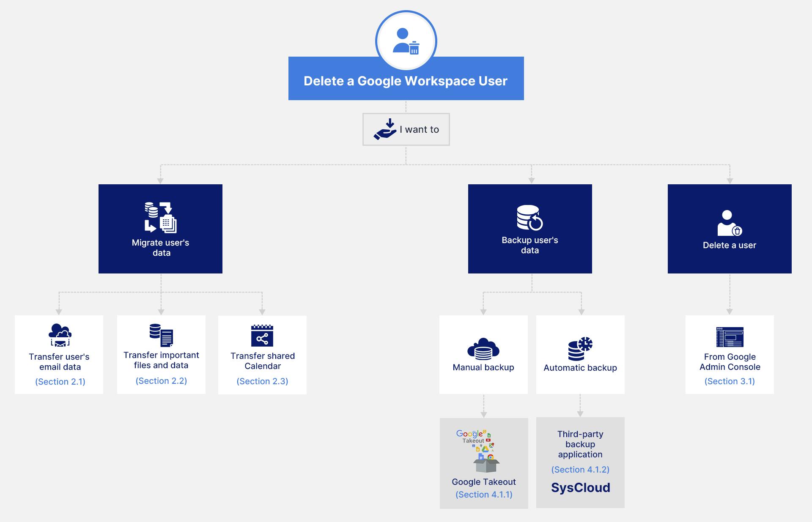Click the cloud email icon above Transfer email data

pyautogui.click(x=60, y=335)
